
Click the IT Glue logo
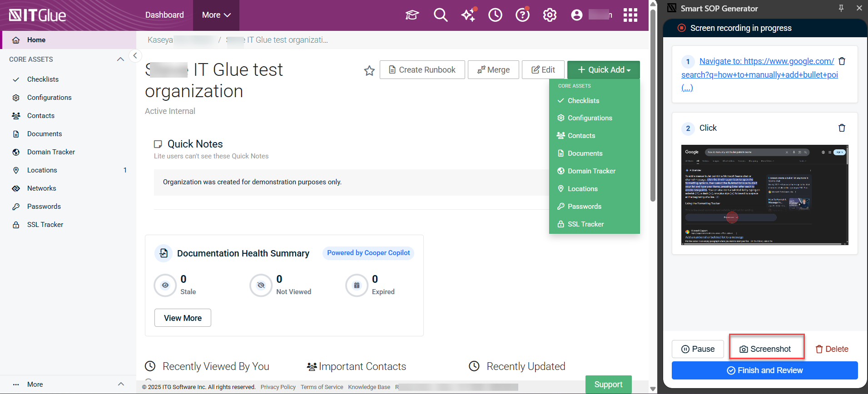tap(38, 15)
